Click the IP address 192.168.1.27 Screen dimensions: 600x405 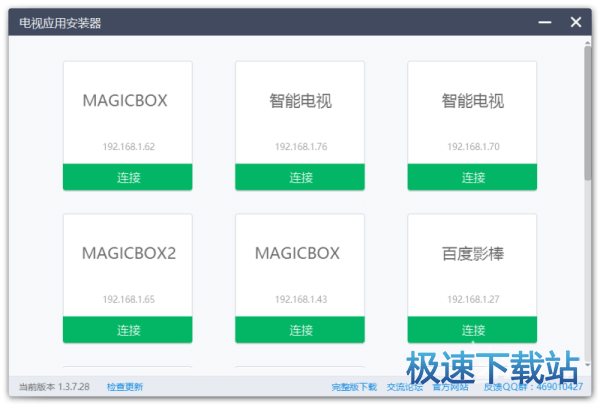point(473,299)
